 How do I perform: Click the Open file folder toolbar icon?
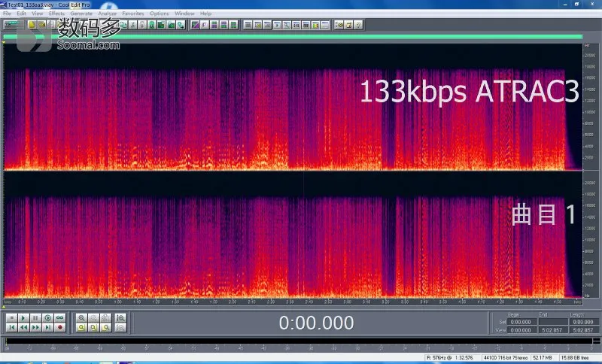[41, 25]
